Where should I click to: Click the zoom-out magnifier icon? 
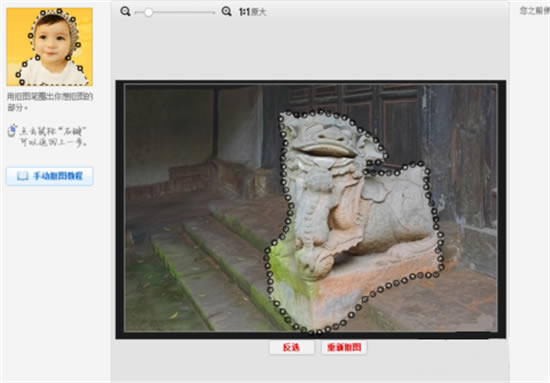point(125,12)
